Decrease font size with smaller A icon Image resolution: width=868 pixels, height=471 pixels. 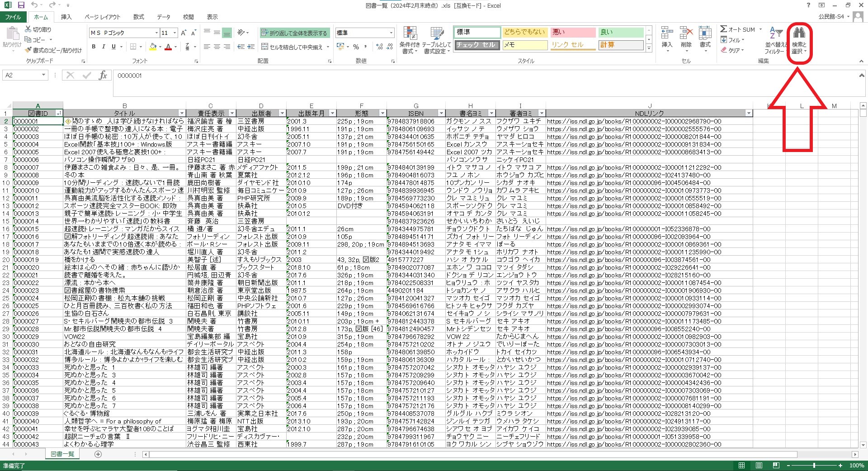click(193, 33)
